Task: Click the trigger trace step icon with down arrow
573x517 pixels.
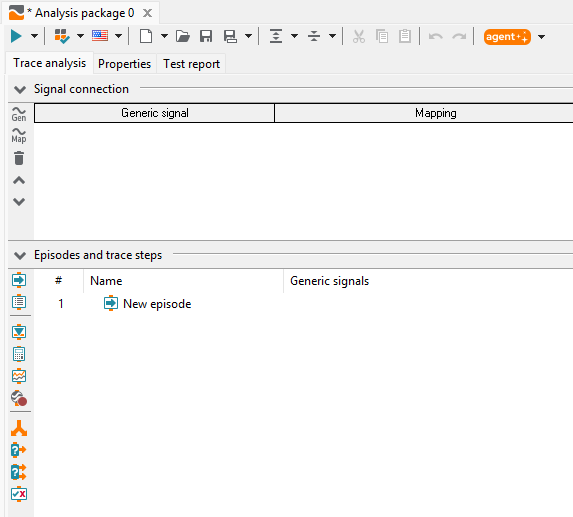Action: coord(19,332)
